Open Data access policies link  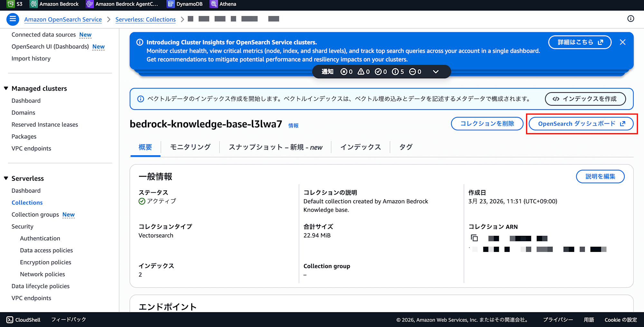[x=46, y=250]
